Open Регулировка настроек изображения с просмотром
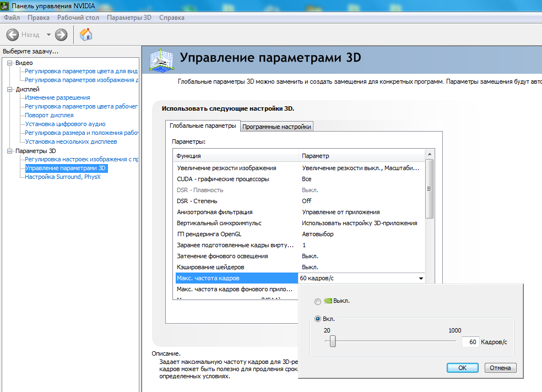The image size is (542, 392). pos(81,159)
